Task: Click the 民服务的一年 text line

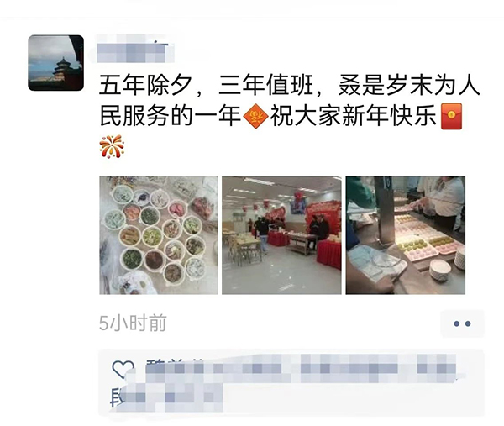Action: coord(171,116)
